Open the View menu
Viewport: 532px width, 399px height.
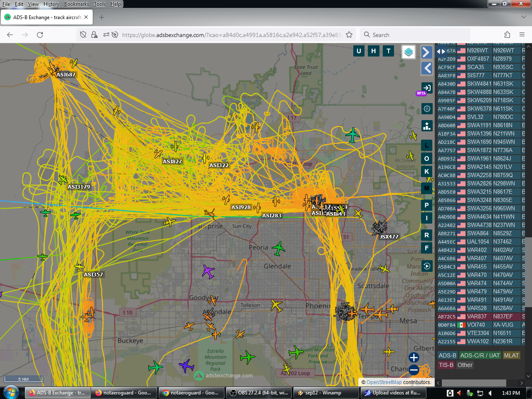pyautogui.click(x=33, y=4)
